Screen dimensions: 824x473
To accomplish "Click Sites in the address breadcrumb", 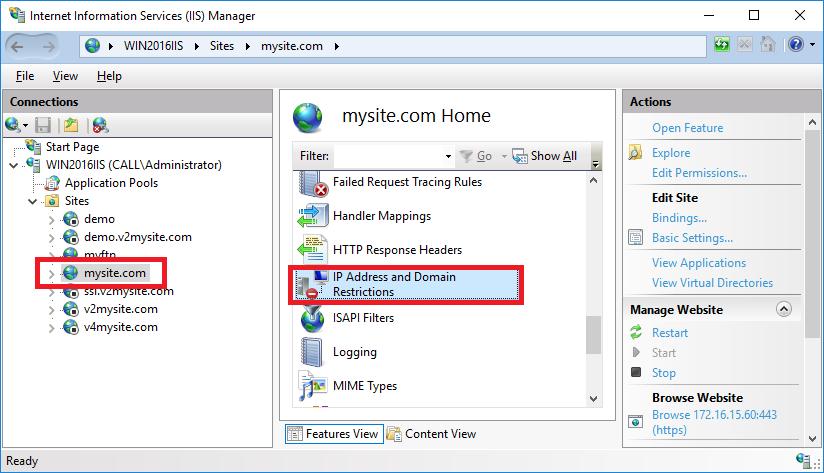I will point(222,46).
